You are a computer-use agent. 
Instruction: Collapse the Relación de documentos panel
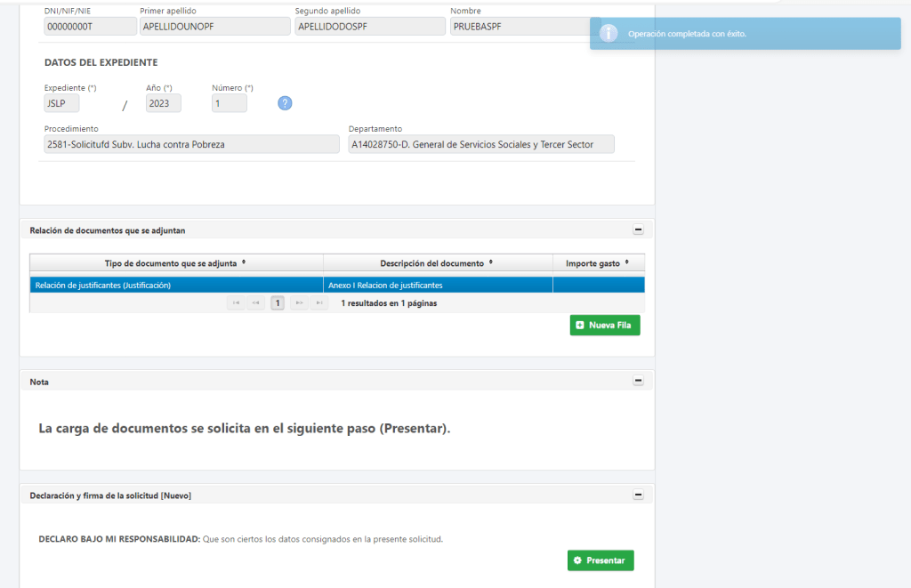(x=638, y=230)
